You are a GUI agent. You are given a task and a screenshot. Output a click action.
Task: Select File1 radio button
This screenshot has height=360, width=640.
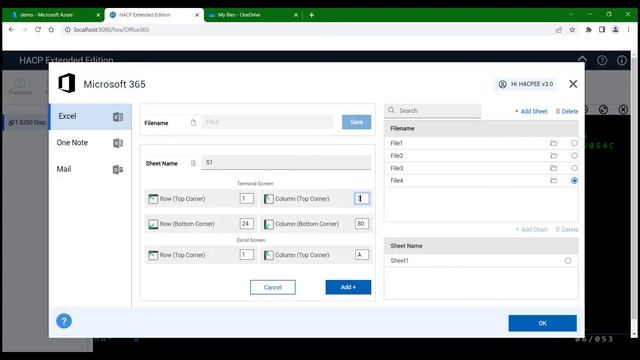click(x=574, y=143)
